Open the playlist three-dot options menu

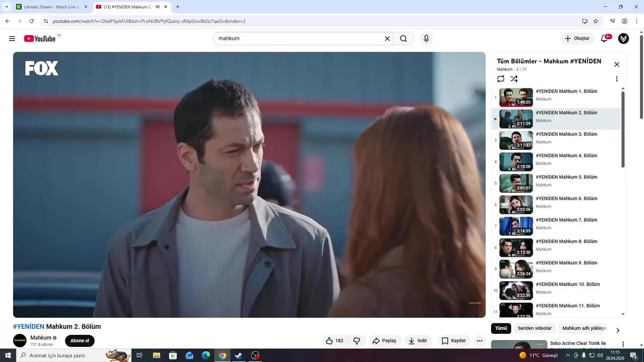tap(617, 79)
